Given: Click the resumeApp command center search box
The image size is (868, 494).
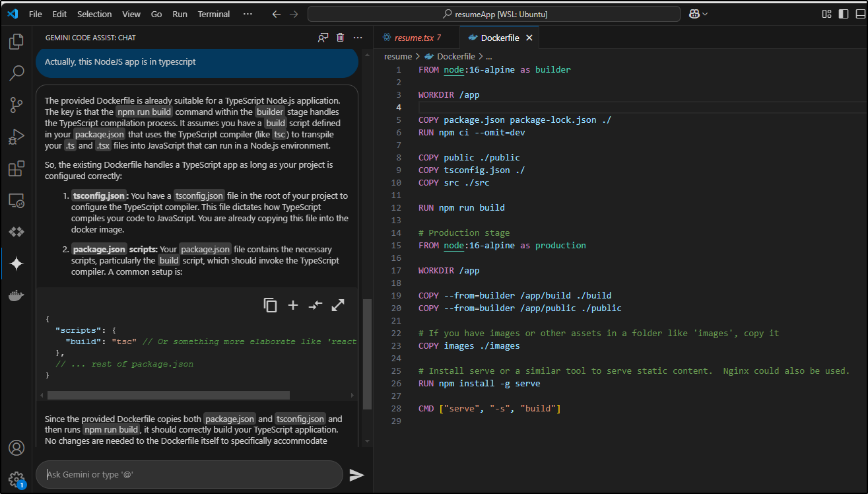Looking at the screenshot, I should tap(494, 14).
